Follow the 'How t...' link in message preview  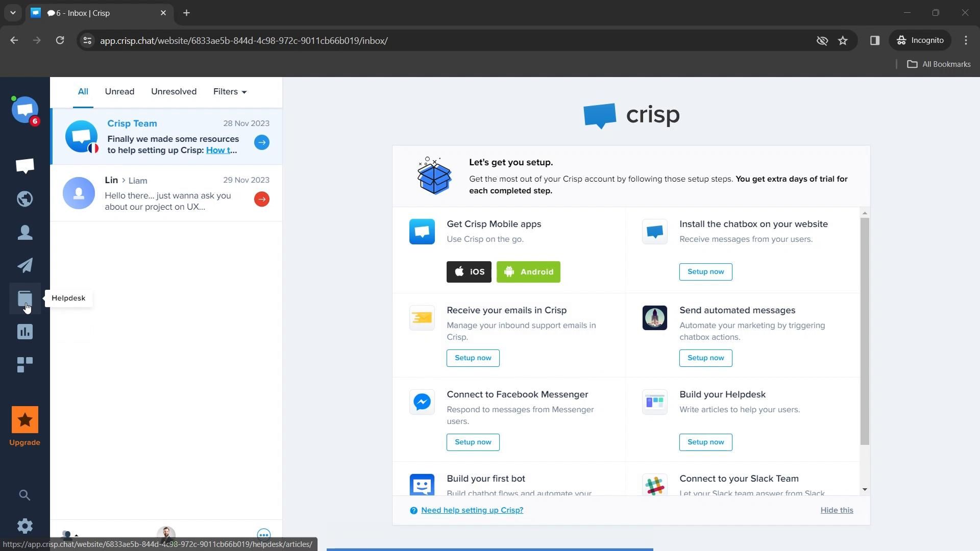coord(221,150)
